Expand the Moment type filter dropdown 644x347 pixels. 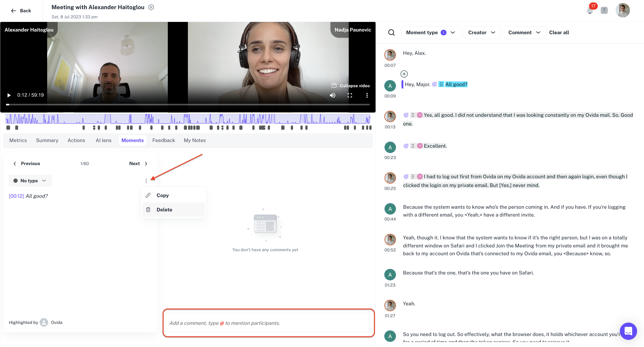(x=431, y=32)
